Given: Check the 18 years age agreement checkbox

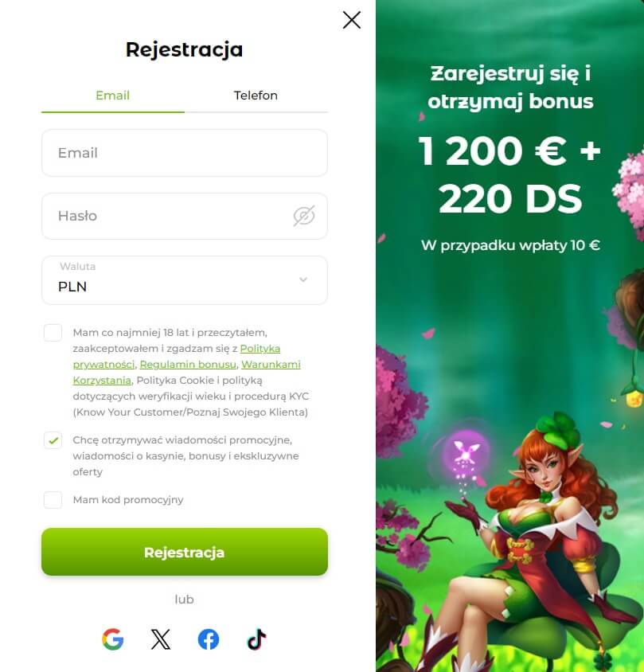Looking at the screenshot, I should click(x=53, y=333).
